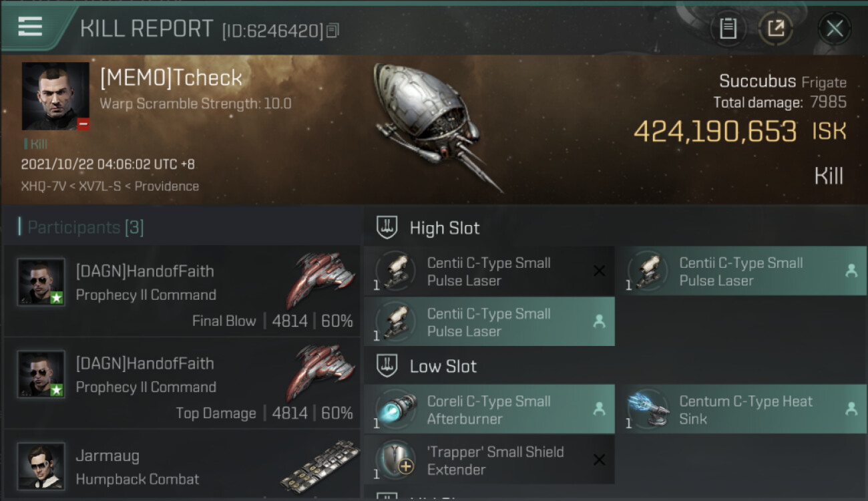Open first HandofFaith pilot portrait
Image resolution: width=868 pixels, height=501 pixels.
pos(41,283)
